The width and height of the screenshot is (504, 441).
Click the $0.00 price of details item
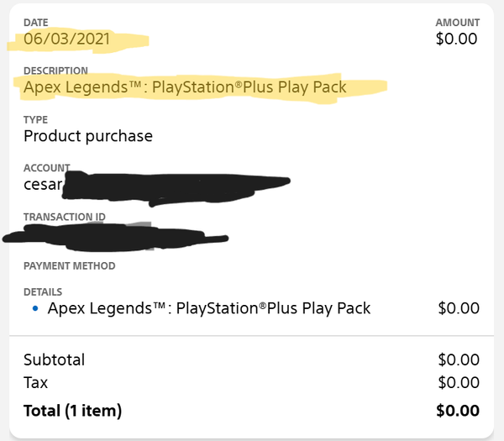[x=459, y=308]
